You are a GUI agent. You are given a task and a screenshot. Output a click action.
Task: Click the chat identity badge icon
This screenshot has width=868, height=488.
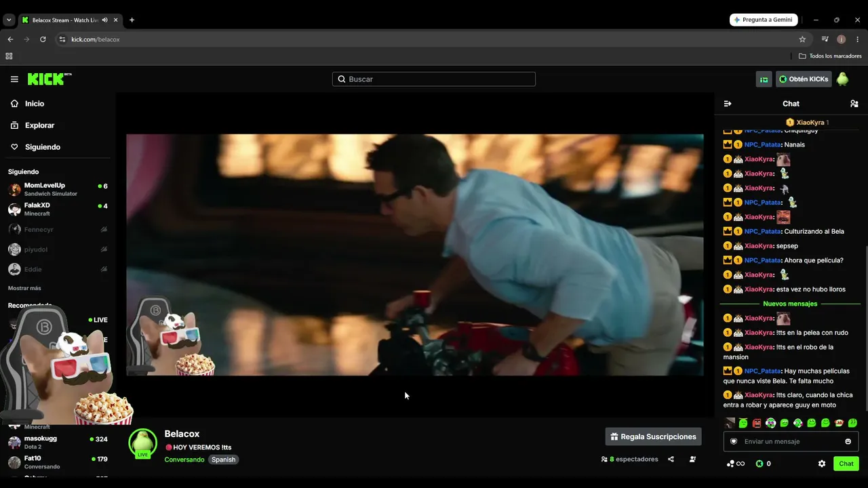click(x=733, y=441)
